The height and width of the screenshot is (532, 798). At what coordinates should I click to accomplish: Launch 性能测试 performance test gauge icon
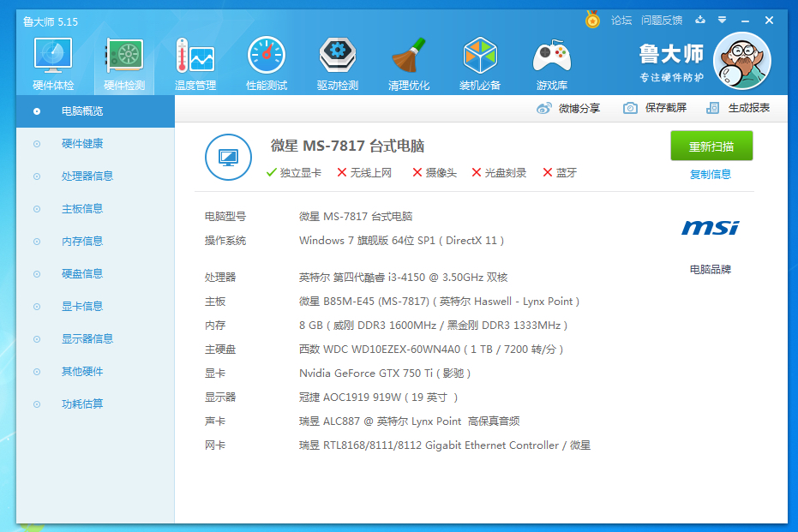(x=267, y=56)
